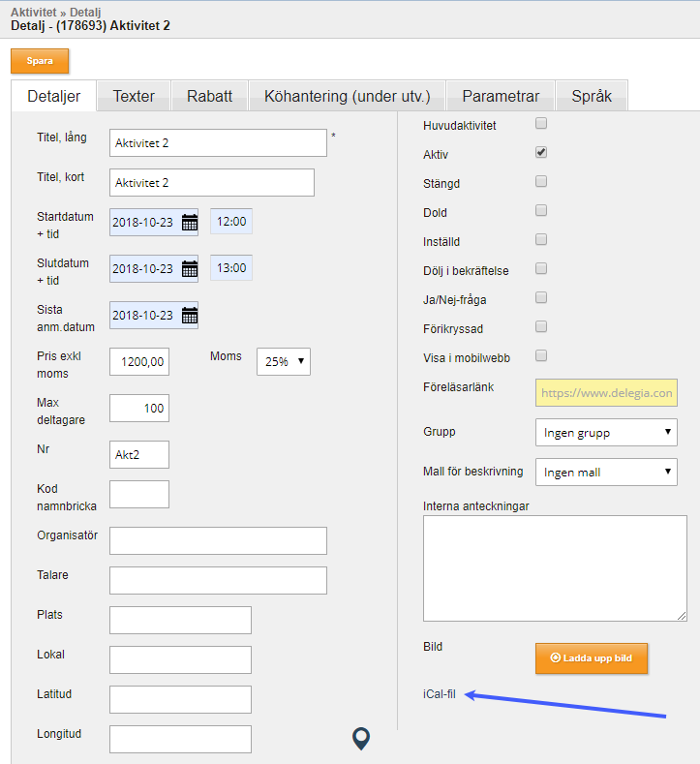
Task: Enable Visa i mobilwebb checkbox
Action: coord(541,355)
